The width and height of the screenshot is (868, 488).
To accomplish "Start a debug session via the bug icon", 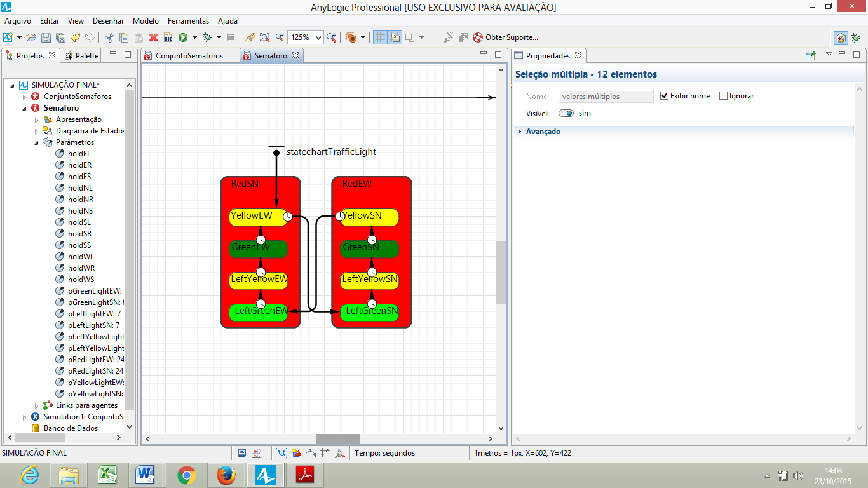I will tap(207, 37).
